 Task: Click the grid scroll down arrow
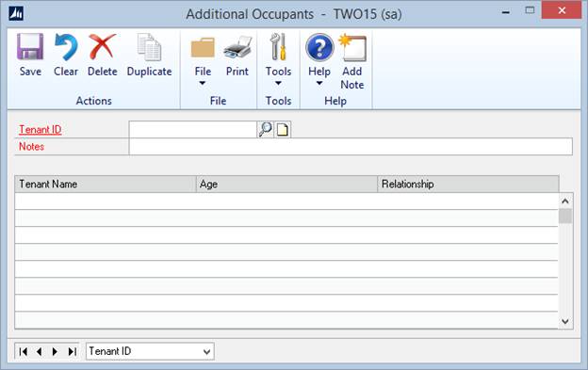[x=565, y=321]
